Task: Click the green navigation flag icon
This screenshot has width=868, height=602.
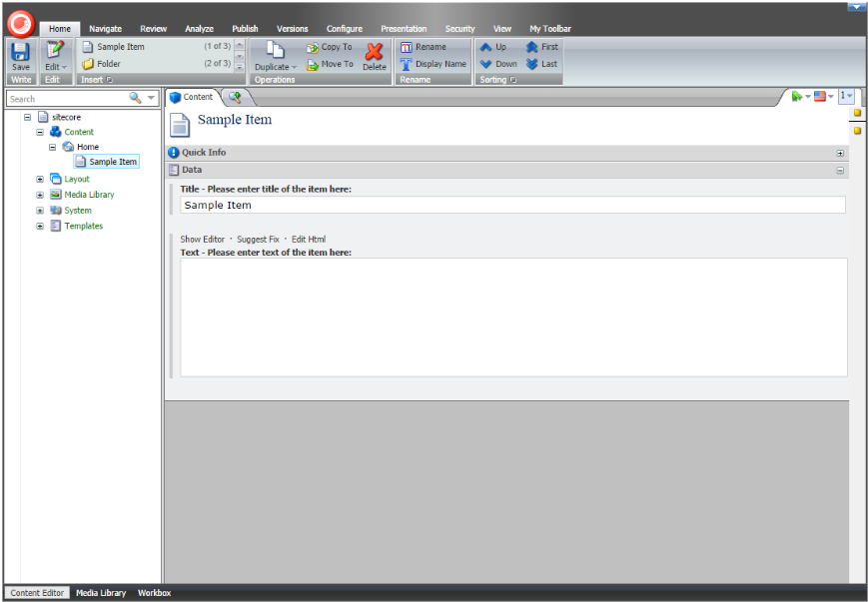Action: point(797,96)
